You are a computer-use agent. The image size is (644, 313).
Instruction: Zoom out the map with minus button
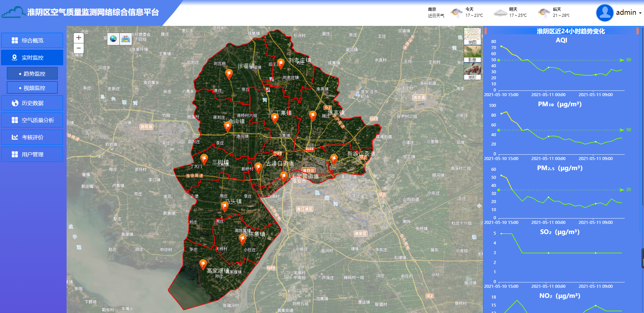(x=78, y=48)
